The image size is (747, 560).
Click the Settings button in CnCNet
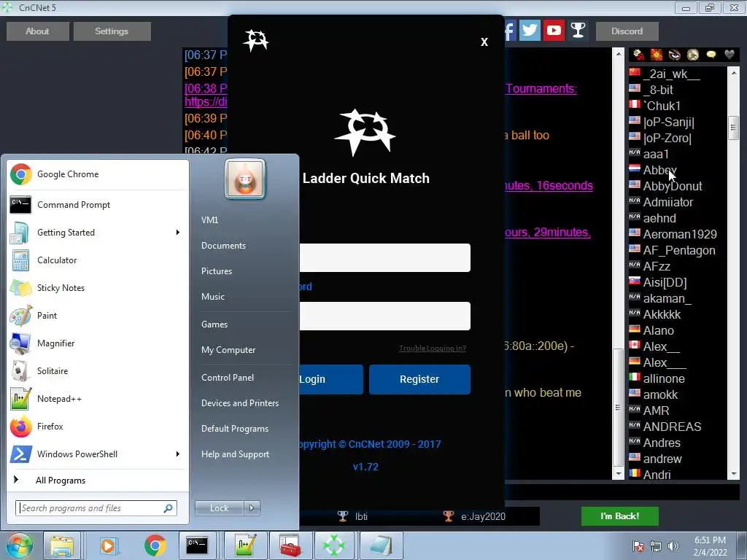112,31
